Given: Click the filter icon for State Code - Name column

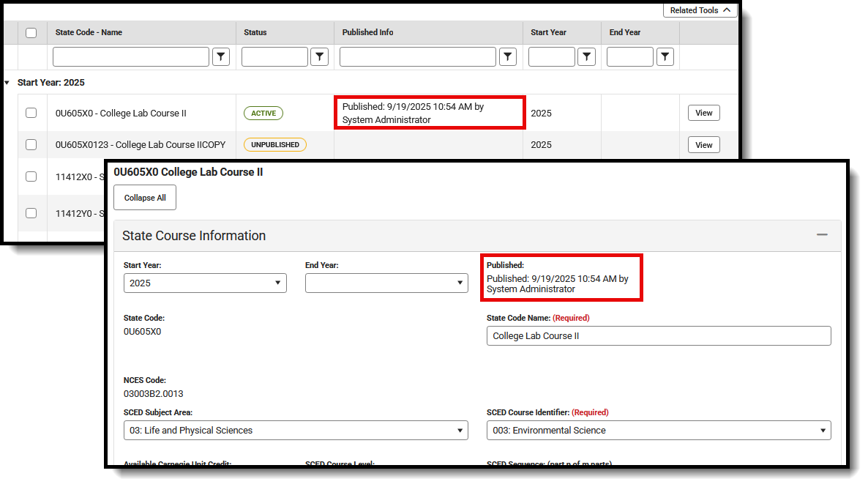Looking at the screenshot, I should 220,56.
